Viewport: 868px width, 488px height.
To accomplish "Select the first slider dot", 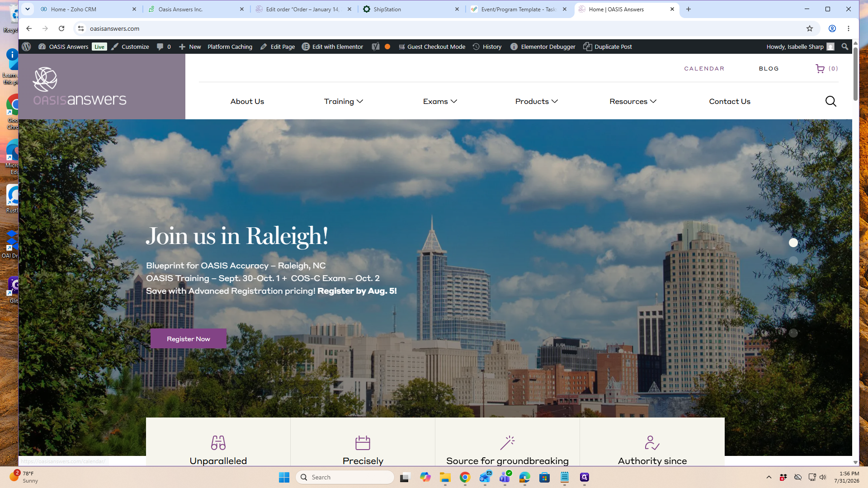I will [x=793, y=243].
